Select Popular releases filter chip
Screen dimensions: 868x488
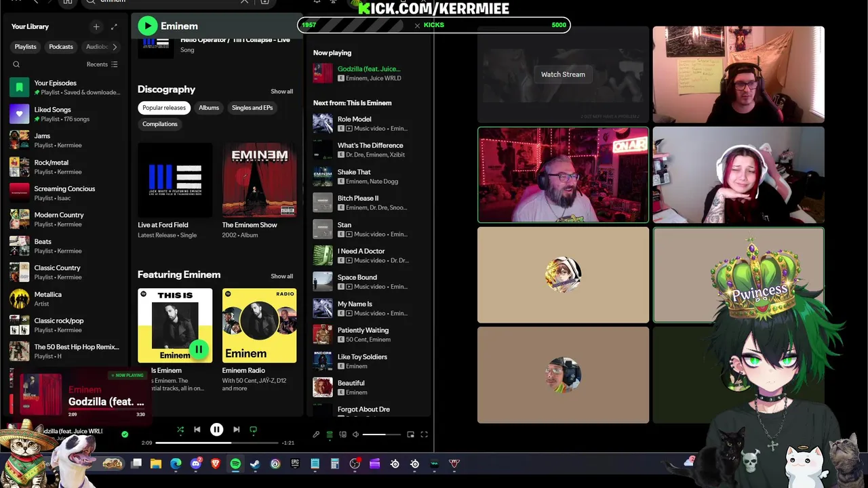(x=163, y=108)
